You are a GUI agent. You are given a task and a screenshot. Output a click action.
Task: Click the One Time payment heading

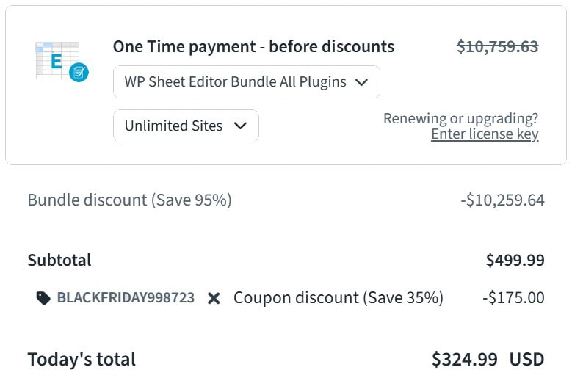pyautogui.click(x=253, y=47)
